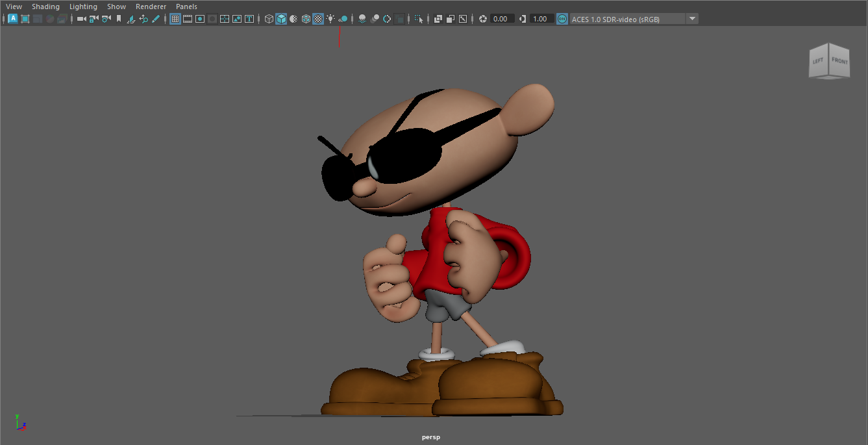Reset exposure using the aperture icon
Image resolution: width=868 pixels, height=445 pixels.
(482, 19)
